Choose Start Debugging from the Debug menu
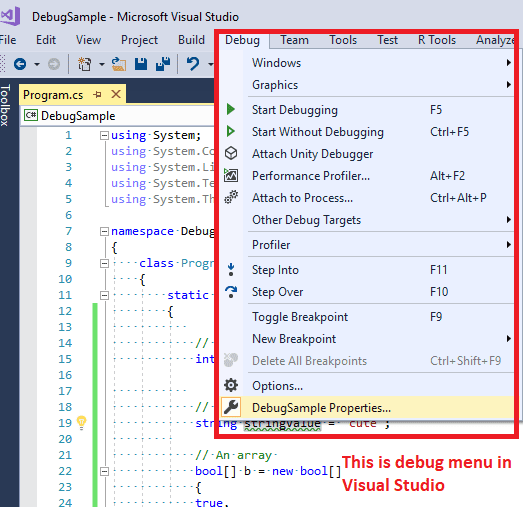The image size is (528, 507). [367, 110]
